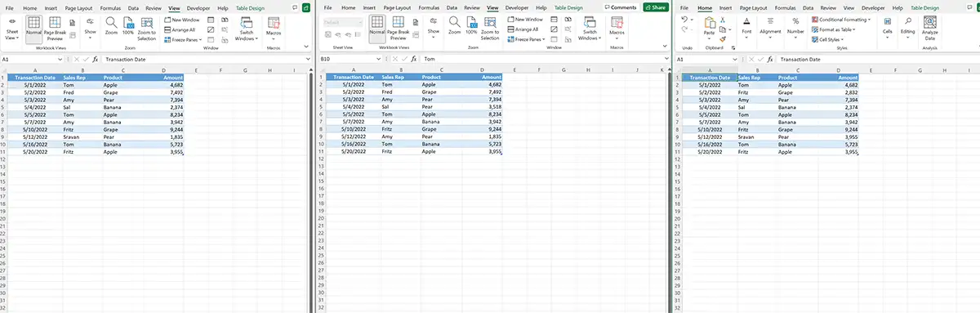Expand Number group in right window
980x313 pixels.
(x=795, y=29)
